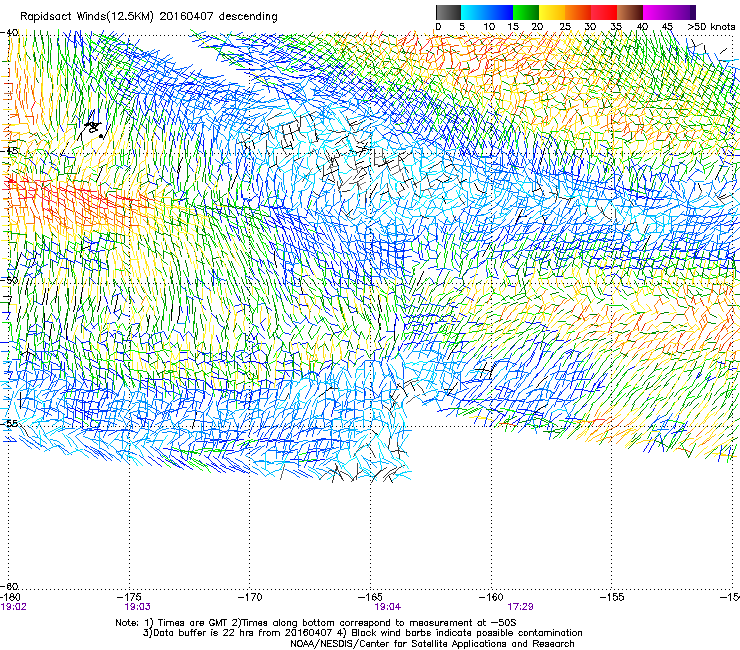Viewport: 740px width, 650px height.
Task: Click the '-155' longitude axis label
Action: (612, 597)
